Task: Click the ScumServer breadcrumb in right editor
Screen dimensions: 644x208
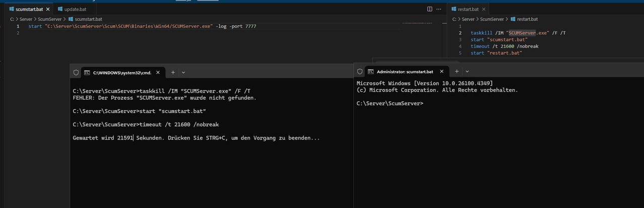Action: 492,19
